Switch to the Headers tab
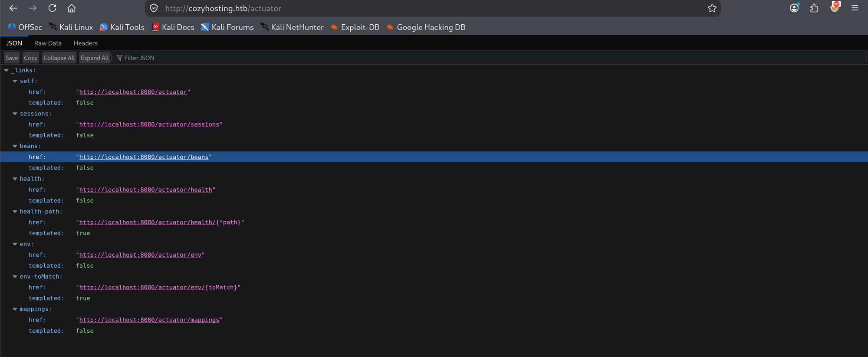This screenshot has height=357, width=868. point(85,43)
